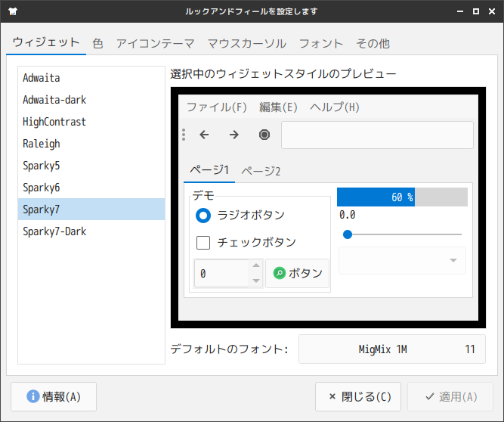Click the green ボタン demo button
Image resolution: width=504 pixels, height=422 pixels.
(x=297, y=274)
